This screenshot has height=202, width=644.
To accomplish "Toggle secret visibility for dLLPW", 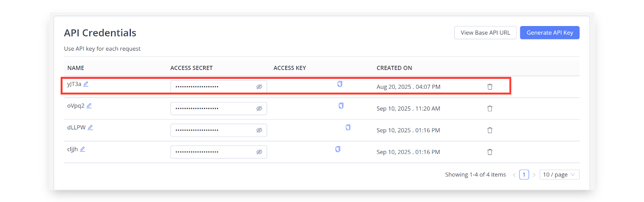I will 259,130.
